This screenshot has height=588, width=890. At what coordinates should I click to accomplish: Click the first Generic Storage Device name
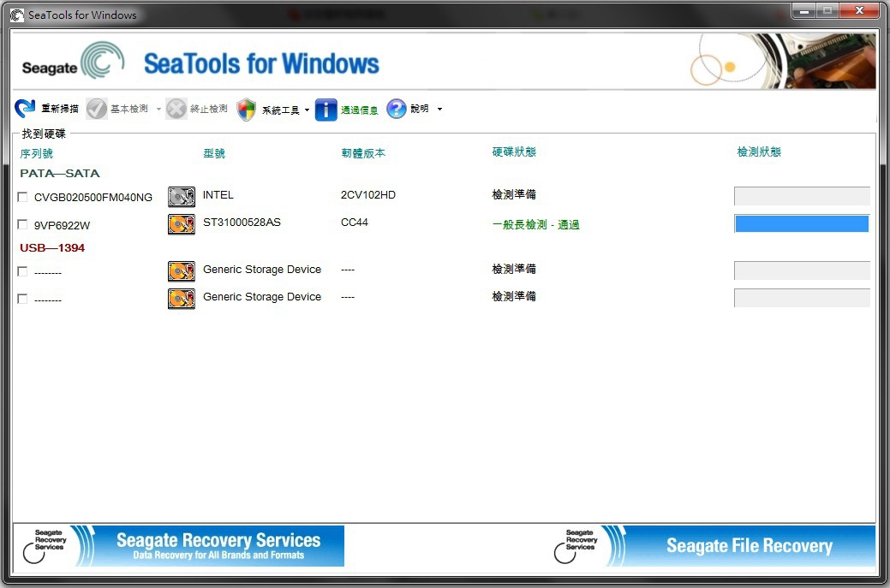tap(261, 270)
